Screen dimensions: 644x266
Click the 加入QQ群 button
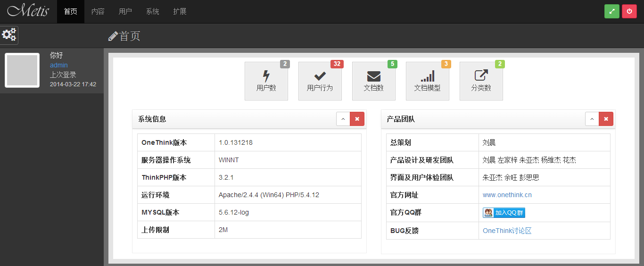pyautogui.click(x=504, y=213)
